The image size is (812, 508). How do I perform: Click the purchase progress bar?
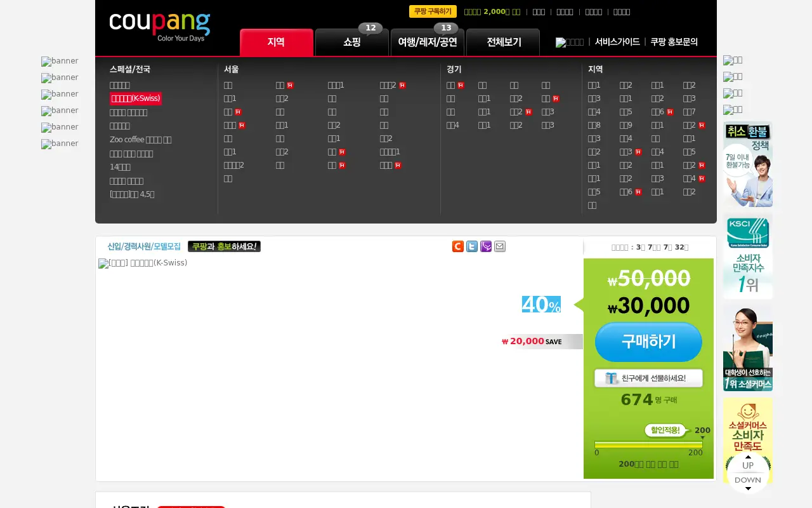(648, 444)
